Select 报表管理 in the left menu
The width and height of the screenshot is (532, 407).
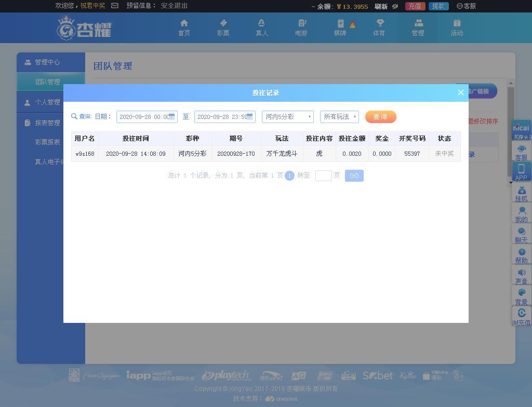click(x=47, y=123)
